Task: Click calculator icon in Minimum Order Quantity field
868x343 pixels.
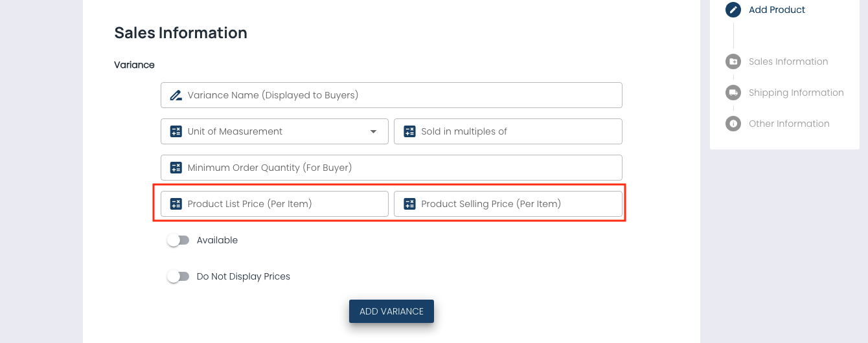Action: (176, 168)
